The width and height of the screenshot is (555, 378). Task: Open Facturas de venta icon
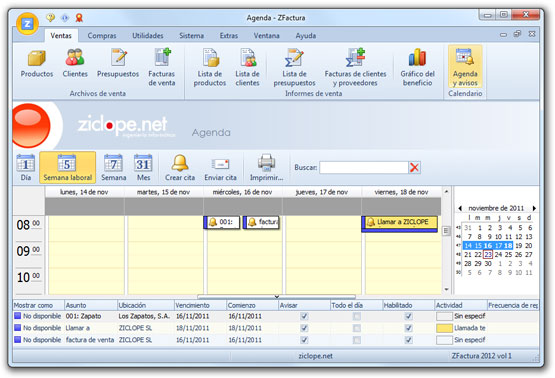click(162, 57)
